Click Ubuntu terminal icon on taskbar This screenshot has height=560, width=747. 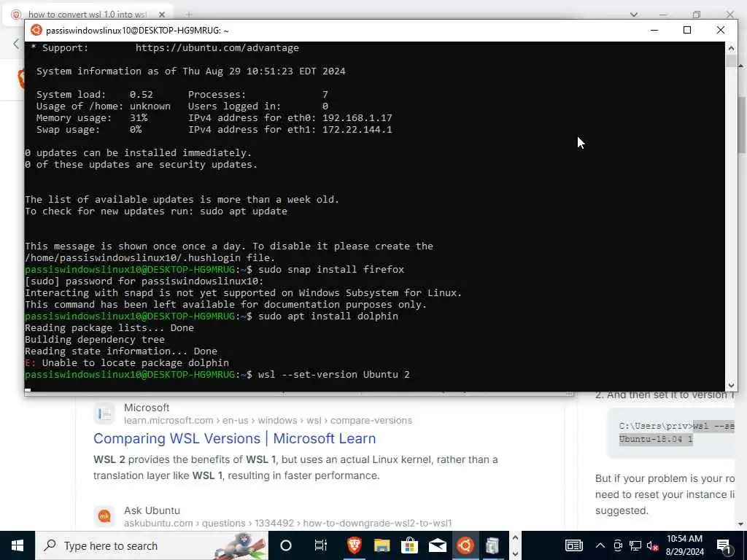465,545
